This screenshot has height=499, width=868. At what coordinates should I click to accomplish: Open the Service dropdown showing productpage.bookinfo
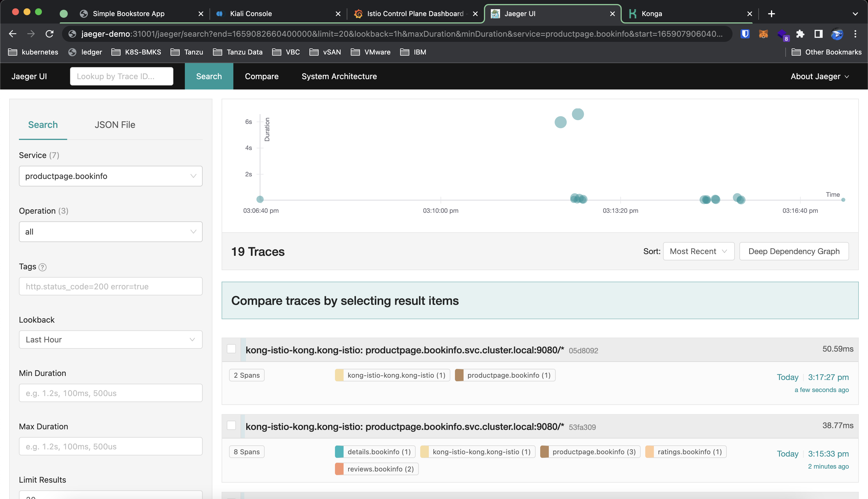(111, 176)
